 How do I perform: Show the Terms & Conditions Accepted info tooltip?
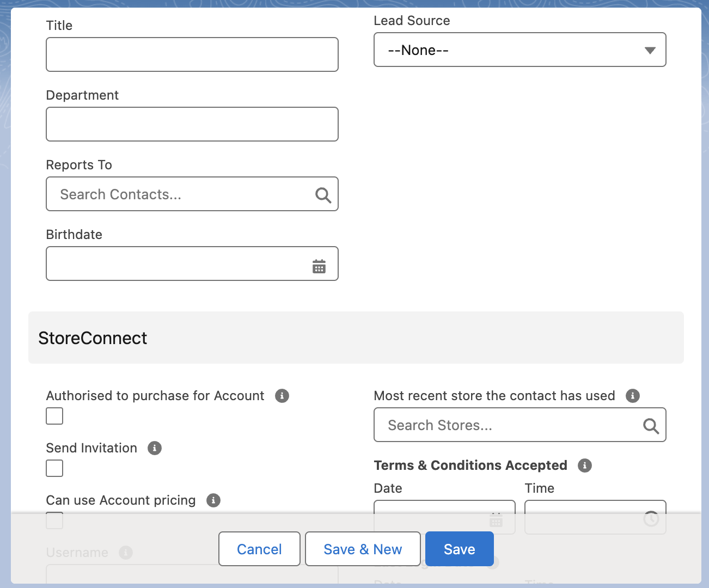[585, 465]
